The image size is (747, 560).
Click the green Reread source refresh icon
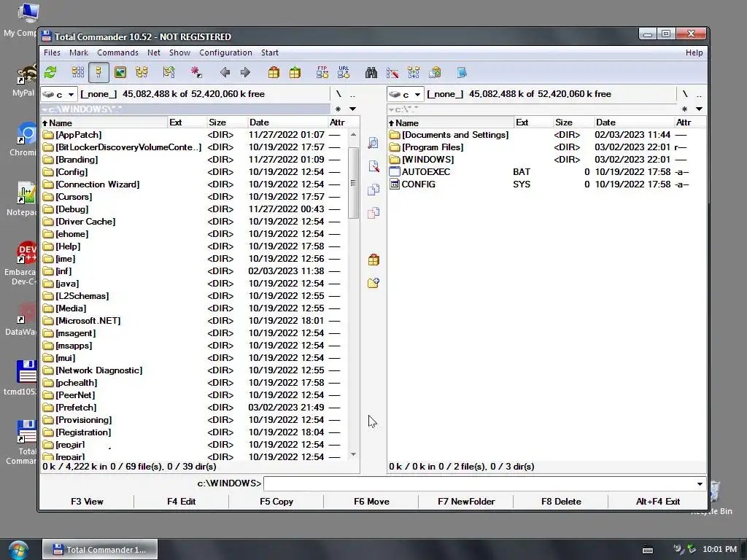(50, 72)
